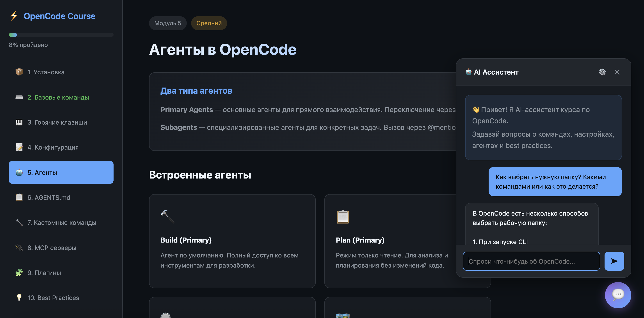Click the plug icon next to MCP серверы
The image size is (644, 318).
point(19,248)
